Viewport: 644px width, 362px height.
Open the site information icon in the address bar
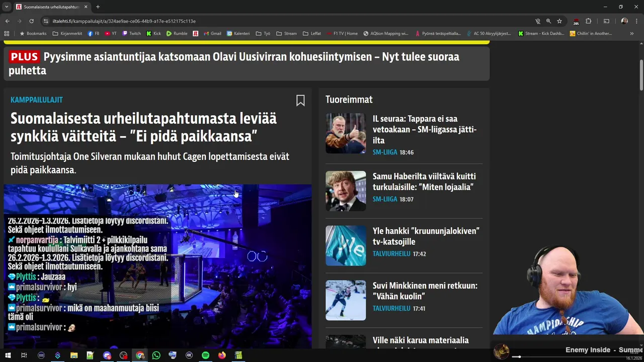click(x=46, y=21)
